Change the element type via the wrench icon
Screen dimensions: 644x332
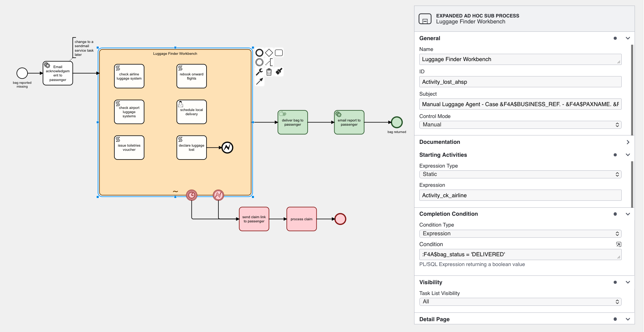(259, 72)
